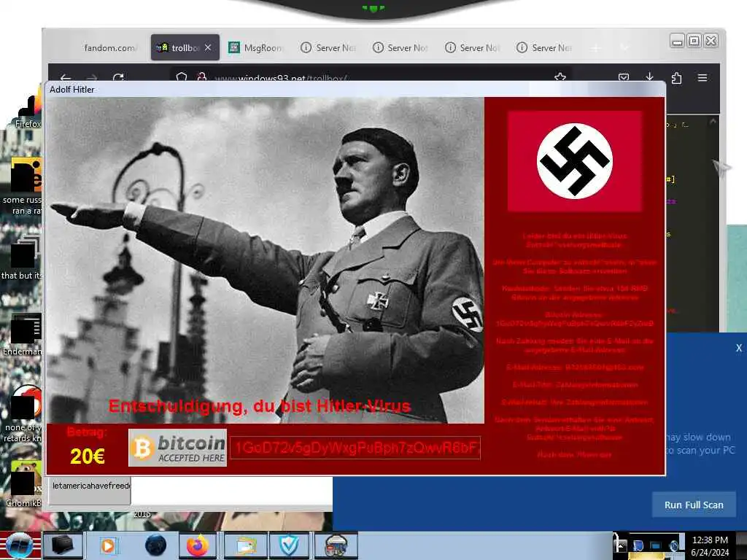This screenshot has height=560, width=747.
Task: Open the media player taskbar icon
Action: click(x=108, y=545)
